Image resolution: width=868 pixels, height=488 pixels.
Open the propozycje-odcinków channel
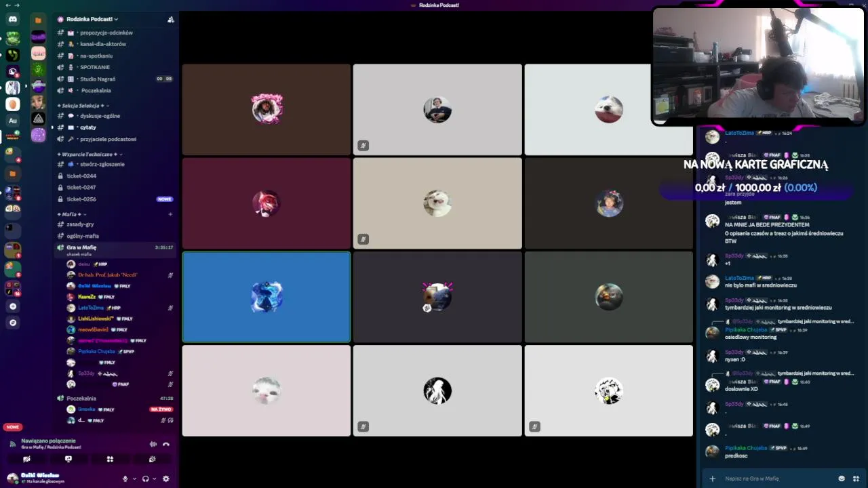click(x=115, y=33)
